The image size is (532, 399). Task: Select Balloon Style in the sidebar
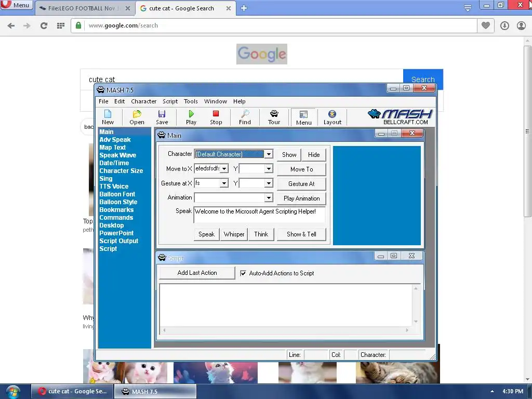[x=118, y=202]
